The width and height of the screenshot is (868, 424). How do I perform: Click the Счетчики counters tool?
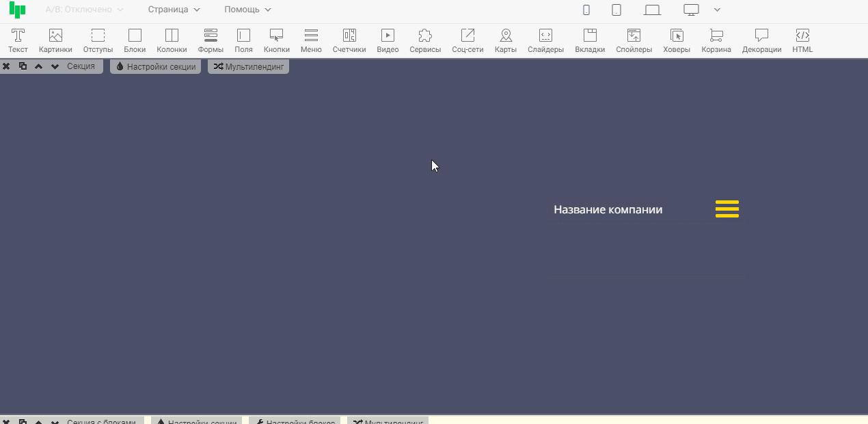349,41
